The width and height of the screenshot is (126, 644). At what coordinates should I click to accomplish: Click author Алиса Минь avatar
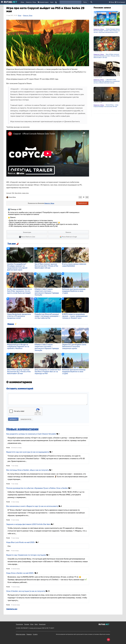7,197
